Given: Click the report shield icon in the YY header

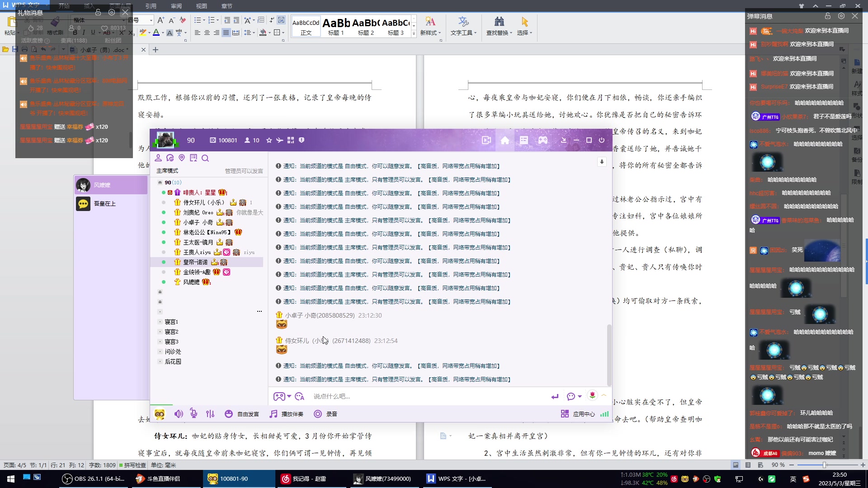Looking at the screenshot, I should tap(302, 140).
